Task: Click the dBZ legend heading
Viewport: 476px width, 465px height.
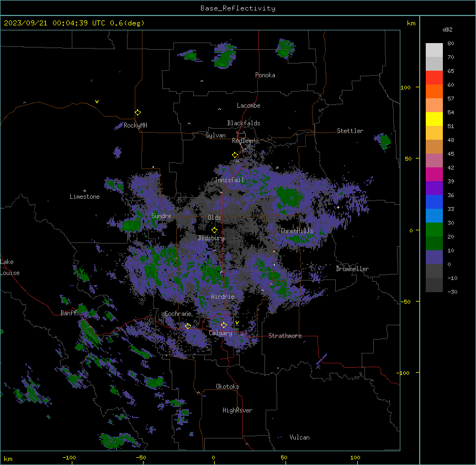Action: click(447, 29)
